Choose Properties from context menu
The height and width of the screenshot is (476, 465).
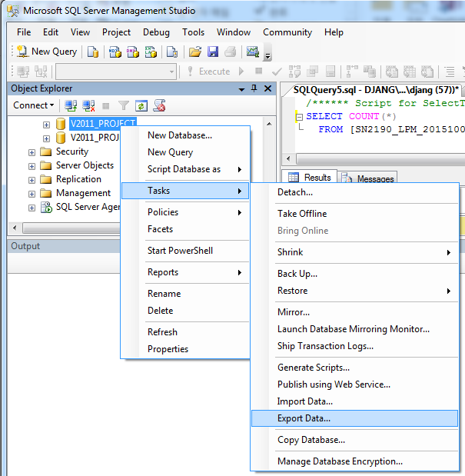coord(185,349)
